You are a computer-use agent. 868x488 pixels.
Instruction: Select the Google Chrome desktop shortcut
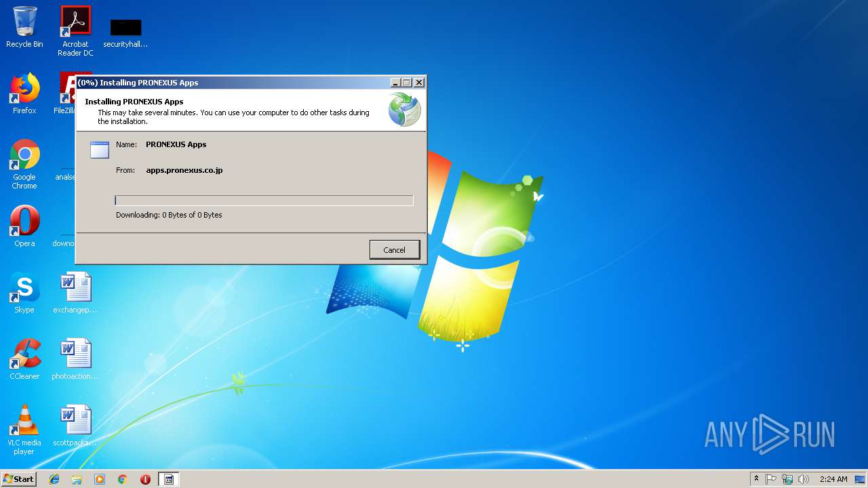[x=24, y=164]
